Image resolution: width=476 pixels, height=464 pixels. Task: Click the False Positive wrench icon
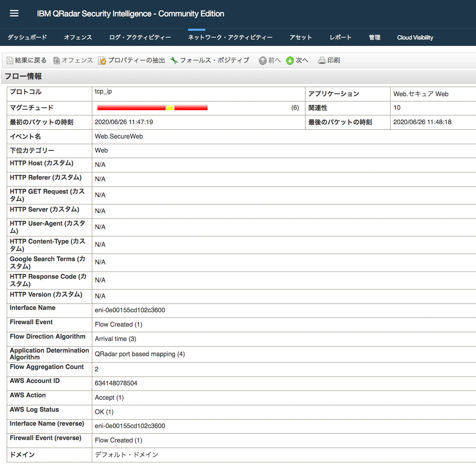click(174, 60)
